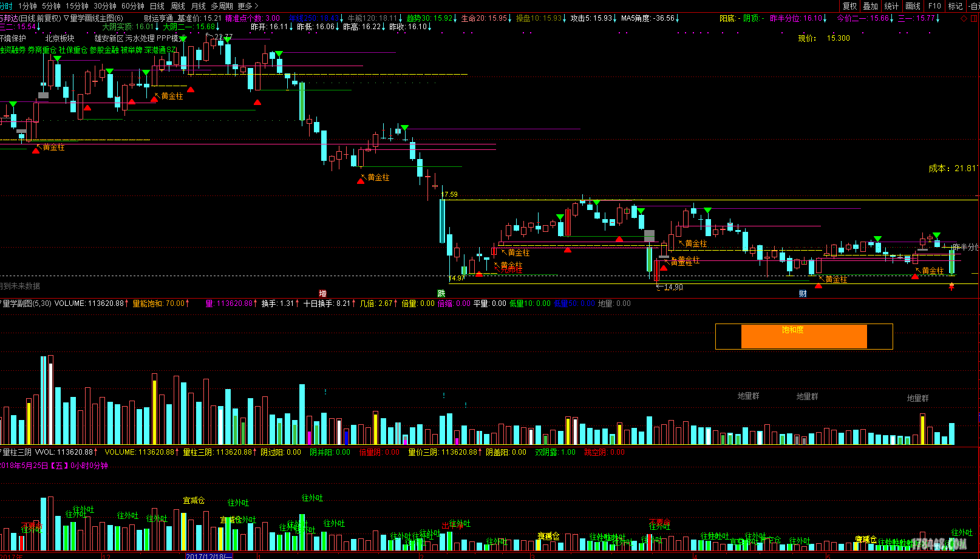Switch to 分时 time-sharing view
Screen dimensions: 980x559
coord(5,6)
